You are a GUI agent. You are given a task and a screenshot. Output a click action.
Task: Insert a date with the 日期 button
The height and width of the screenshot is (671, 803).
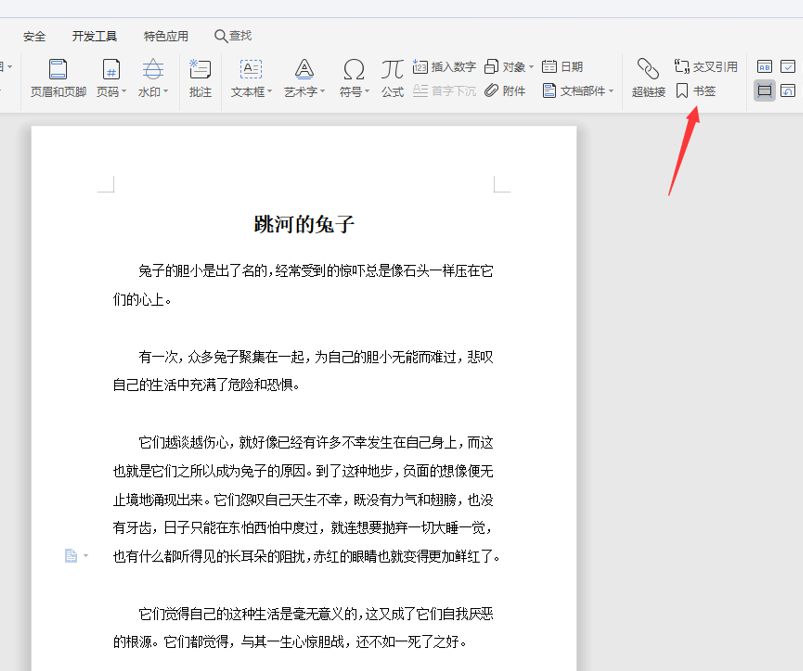562,67
